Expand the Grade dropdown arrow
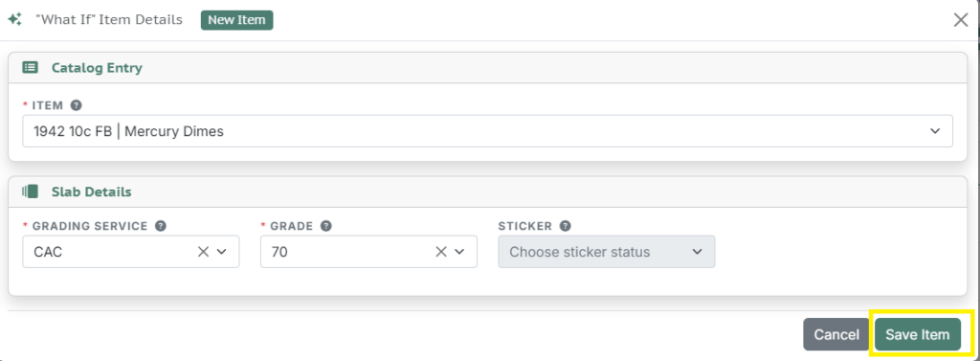Viewport: 980px width, 361px height. point(460,252)
